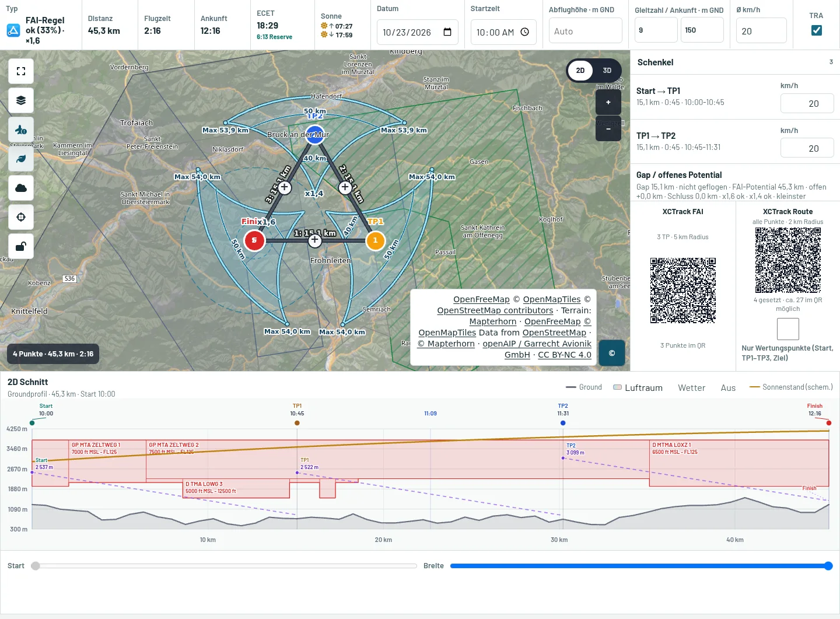Toggle the airspace overlay button
The height and width of the screenshot is (619, 840).
tap(21, 130)
